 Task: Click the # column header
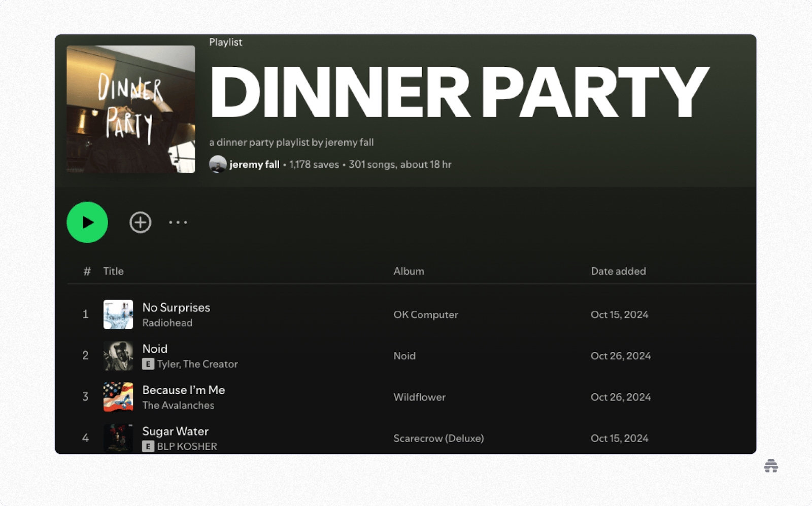[x=87, y=271]
